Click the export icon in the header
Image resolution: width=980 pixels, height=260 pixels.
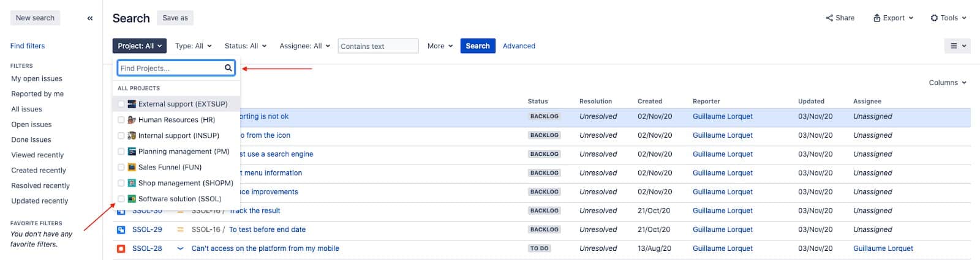click(876, 18)
